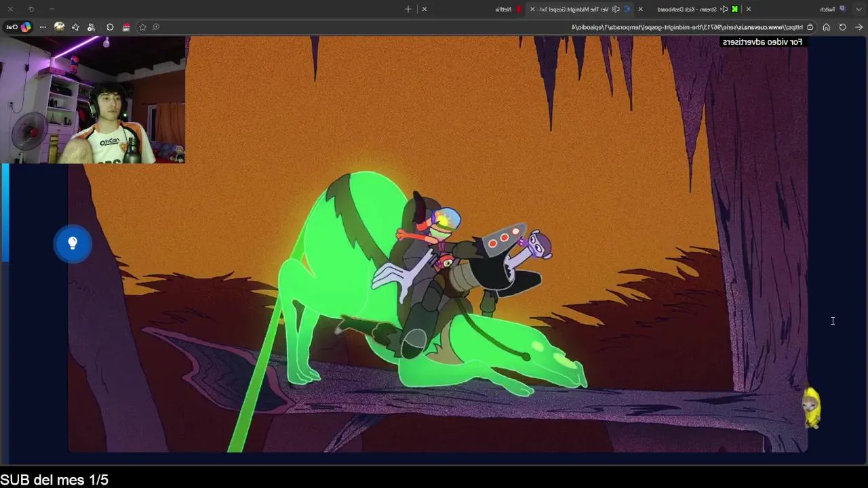Minimize the browser window
The width and height of the screenshot is (868, 488).
pyautogui.click(x=52, y=9)
